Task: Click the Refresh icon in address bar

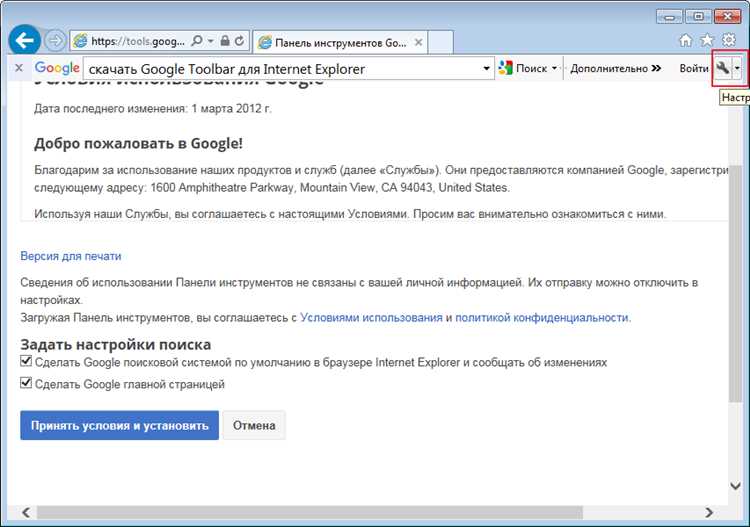Action: point(240,41)
